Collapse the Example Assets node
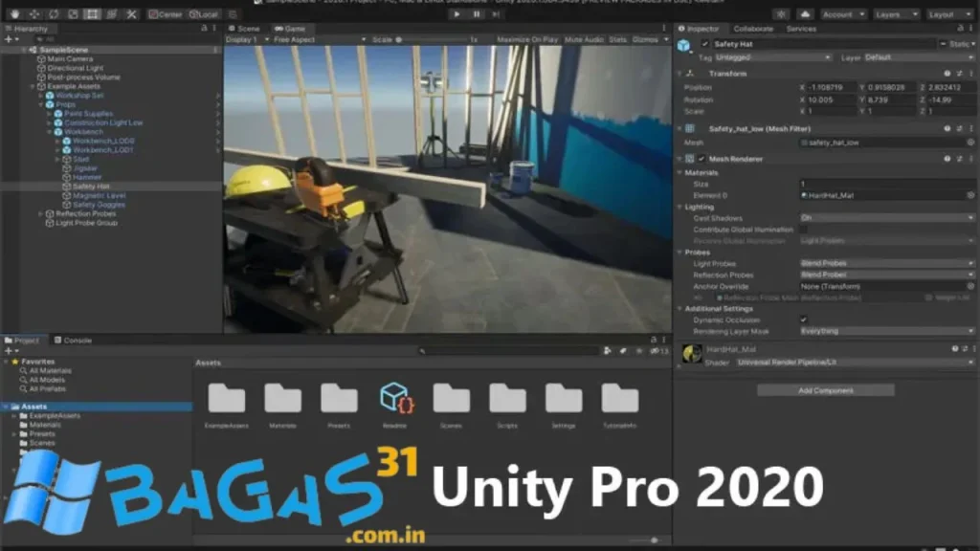The image size is (980, 551). pyautogui.click(x=33, y=86)
